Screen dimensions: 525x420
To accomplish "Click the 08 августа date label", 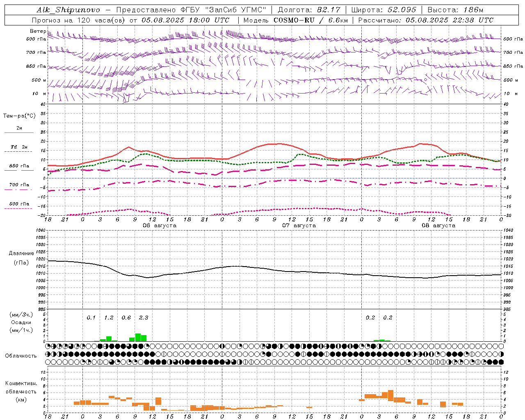I will point(438,226).
